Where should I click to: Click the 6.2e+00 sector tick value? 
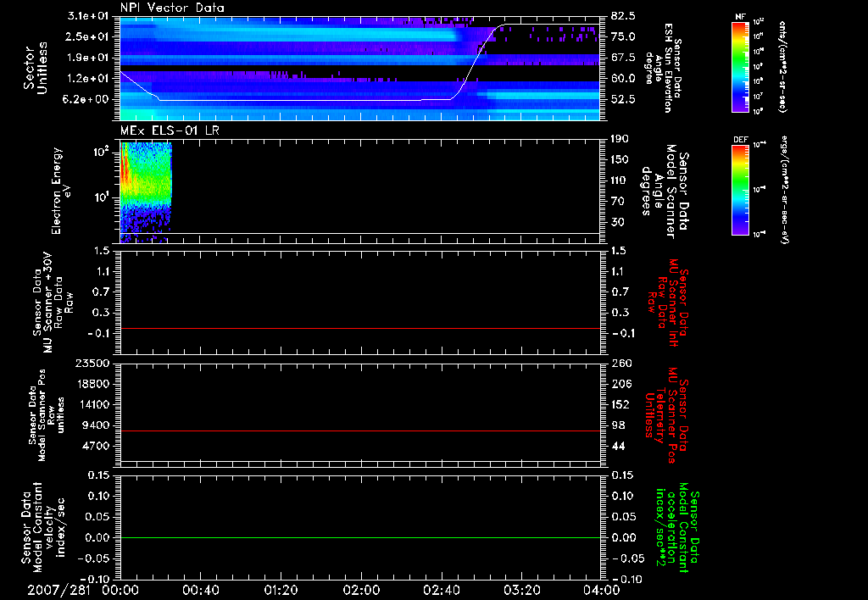point(86,100)
